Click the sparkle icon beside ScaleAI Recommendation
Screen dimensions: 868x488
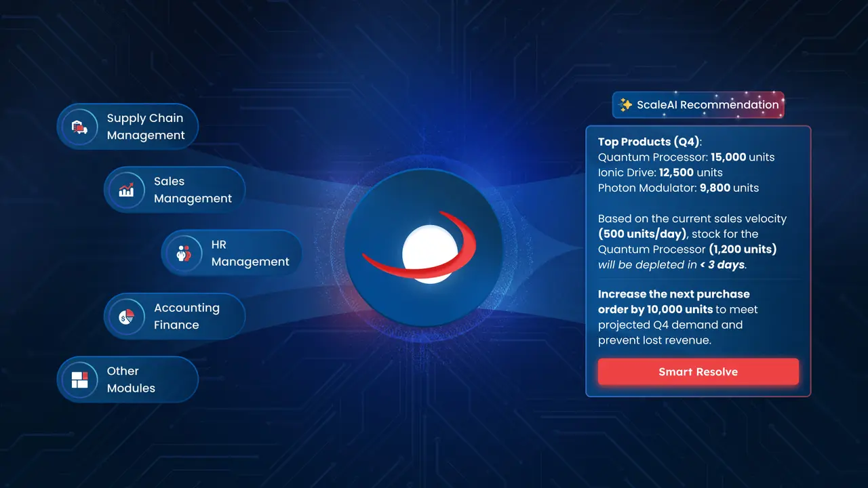point(626,105)
